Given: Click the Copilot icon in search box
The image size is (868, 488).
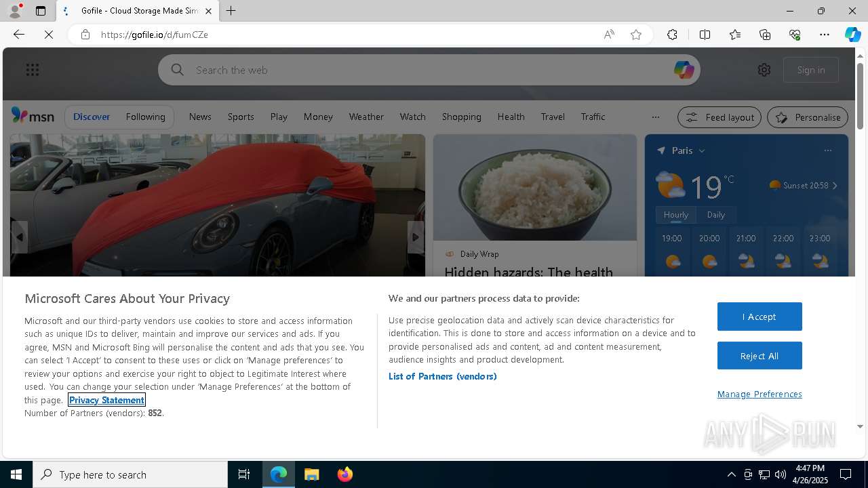Looking at the screenshot, I should [684, 70].
